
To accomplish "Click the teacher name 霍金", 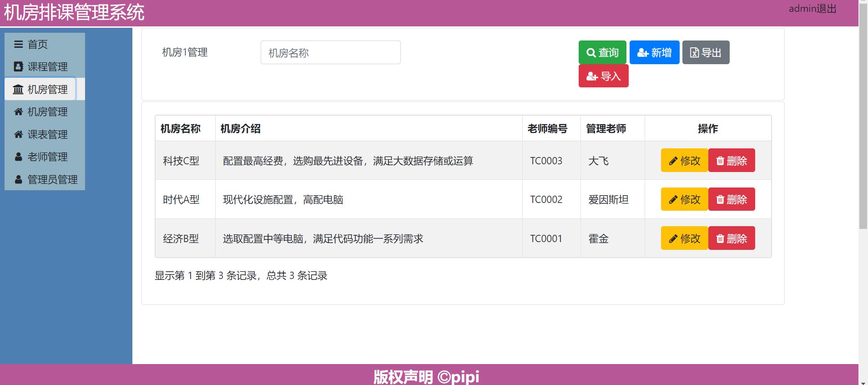I will 599,238.
